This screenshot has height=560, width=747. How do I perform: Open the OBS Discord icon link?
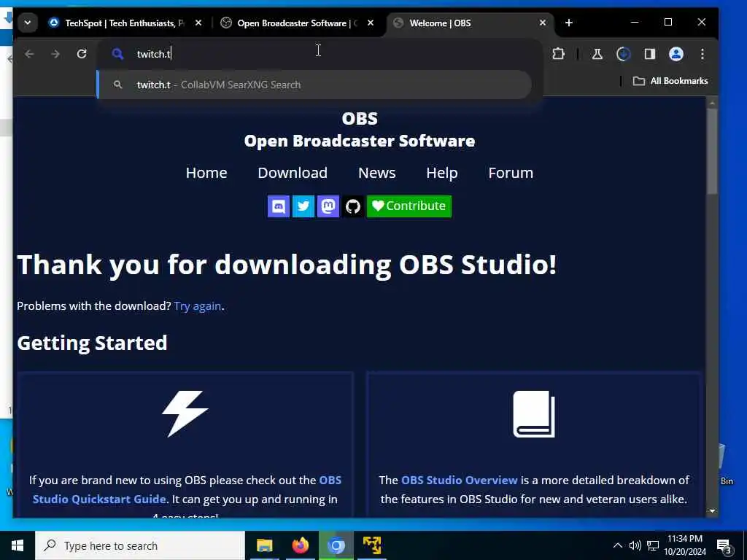tap(279, 206)
